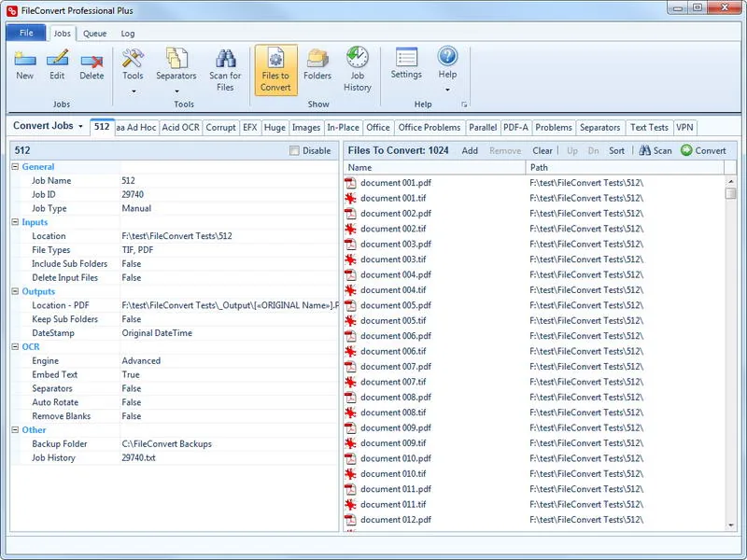Screen dimensions: 747x560
Task: Select Backup Folder value C:\FileConvert Backups
Action: point(166,443)
